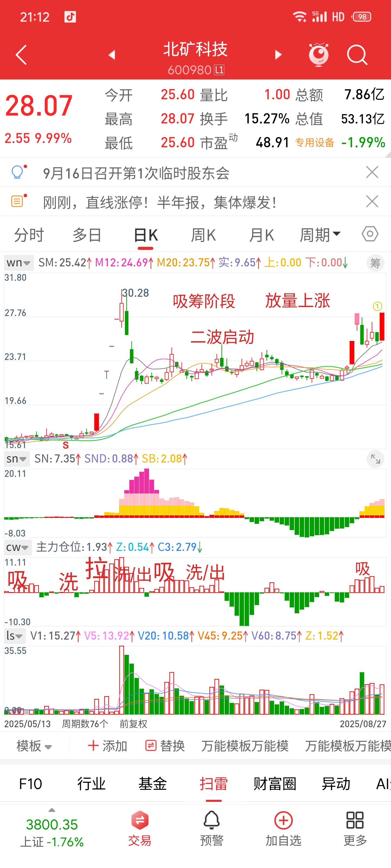The image size is (391, 868).
Task: Go back with the left chevron arrow
Action: tap(21, 55)
